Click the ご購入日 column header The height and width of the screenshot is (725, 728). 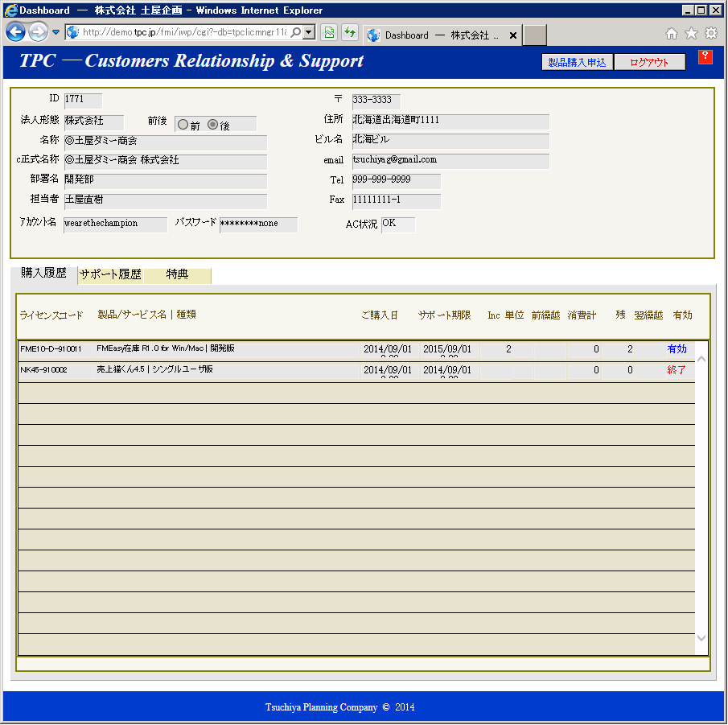[x=380, y=315]
